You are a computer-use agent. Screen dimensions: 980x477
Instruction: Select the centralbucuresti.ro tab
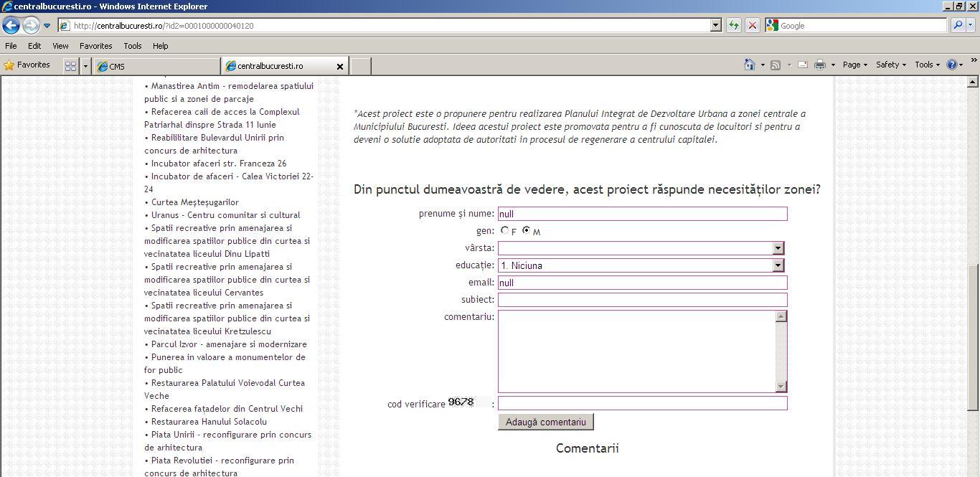click(280, 66)
